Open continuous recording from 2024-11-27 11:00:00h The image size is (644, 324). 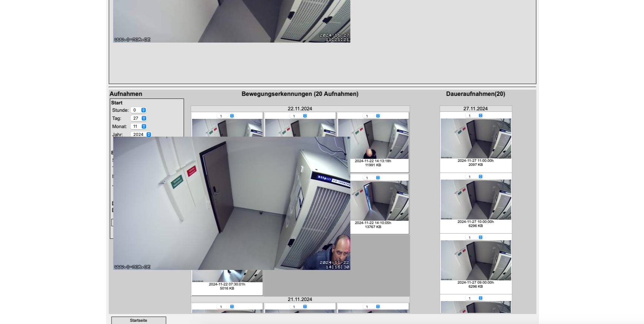[476, 138]
